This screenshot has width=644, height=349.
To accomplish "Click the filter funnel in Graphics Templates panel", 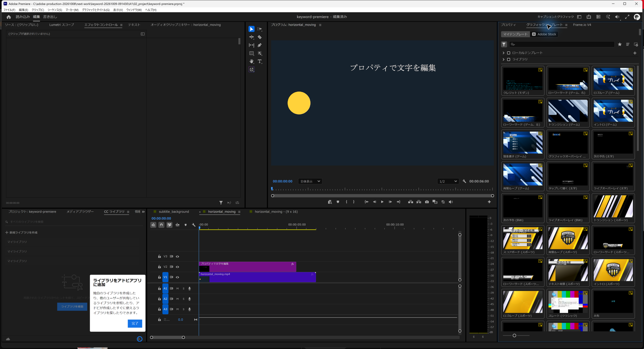I will point(504,45).
